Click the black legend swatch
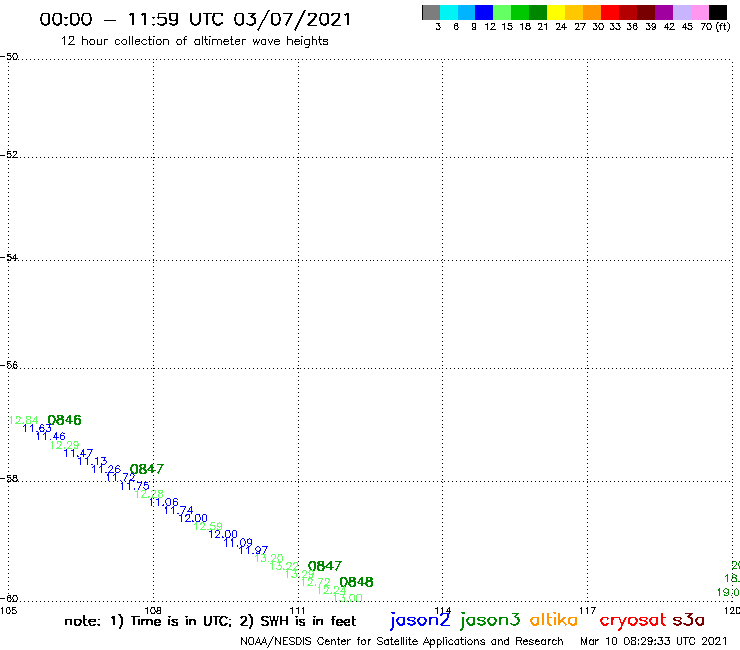 (717, 13)
